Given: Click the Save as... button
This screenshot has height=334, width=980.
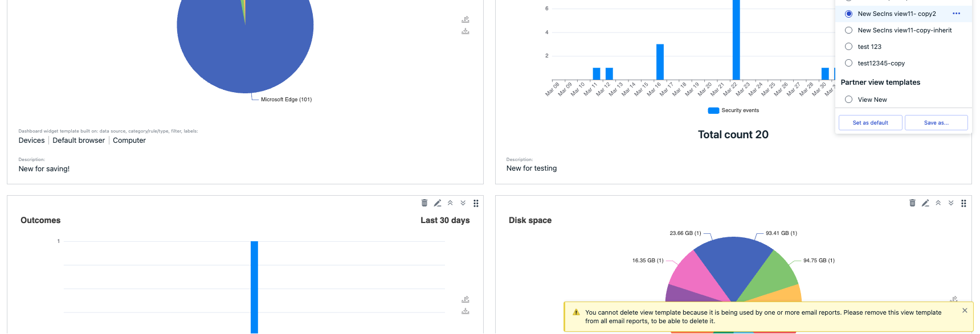Looking at the screenshot, I should [x=936, y=123].
